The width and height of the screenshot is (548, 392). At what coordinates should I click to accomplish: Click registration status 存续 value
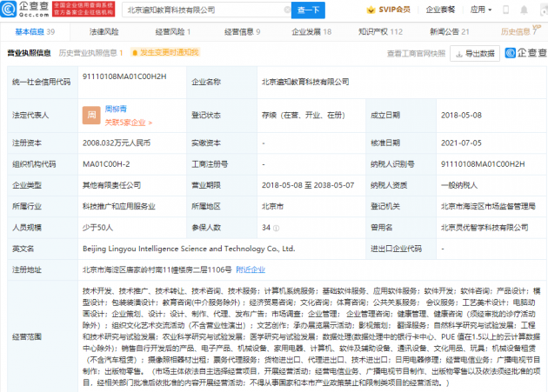[303, 116]
